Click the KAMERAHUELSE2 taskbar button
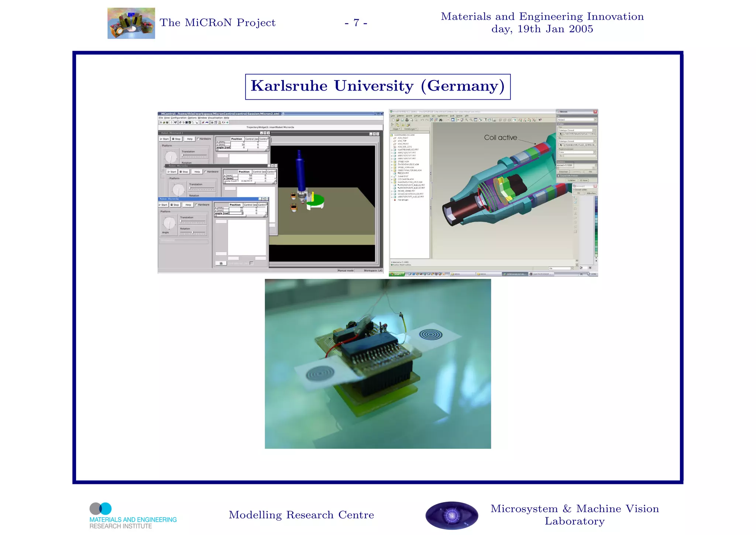756x535 pixels. (515, 274)
